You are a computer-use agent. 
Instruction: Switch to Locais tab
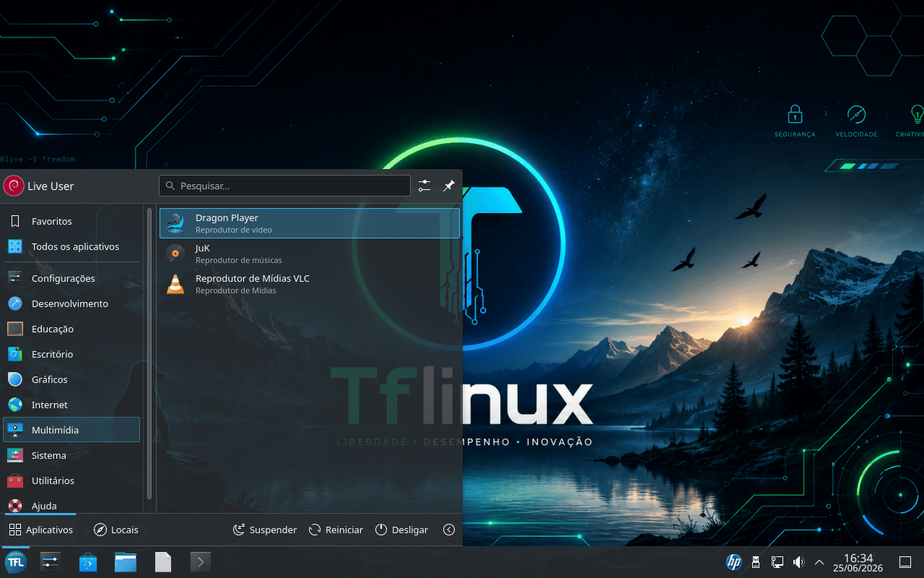click(x=115, y=530)
